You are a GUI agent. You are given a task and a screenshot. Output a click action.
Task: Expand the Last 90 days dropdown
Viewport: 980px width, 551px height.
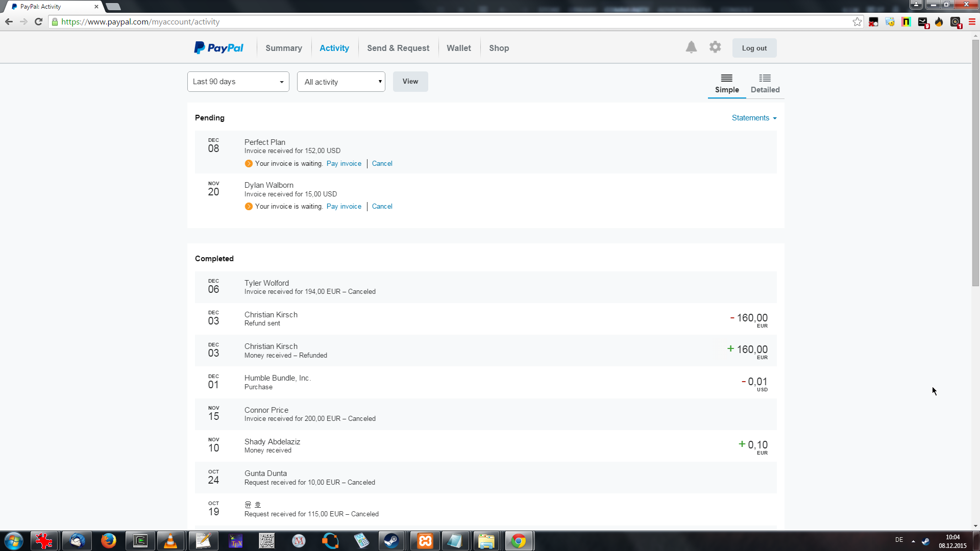pos(238,82)
